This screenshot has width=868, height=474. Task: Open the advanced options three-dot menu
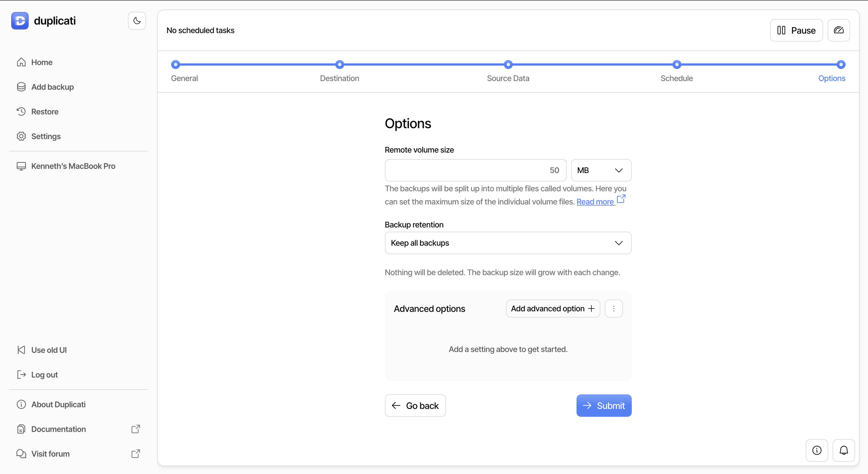click(613, 308)
